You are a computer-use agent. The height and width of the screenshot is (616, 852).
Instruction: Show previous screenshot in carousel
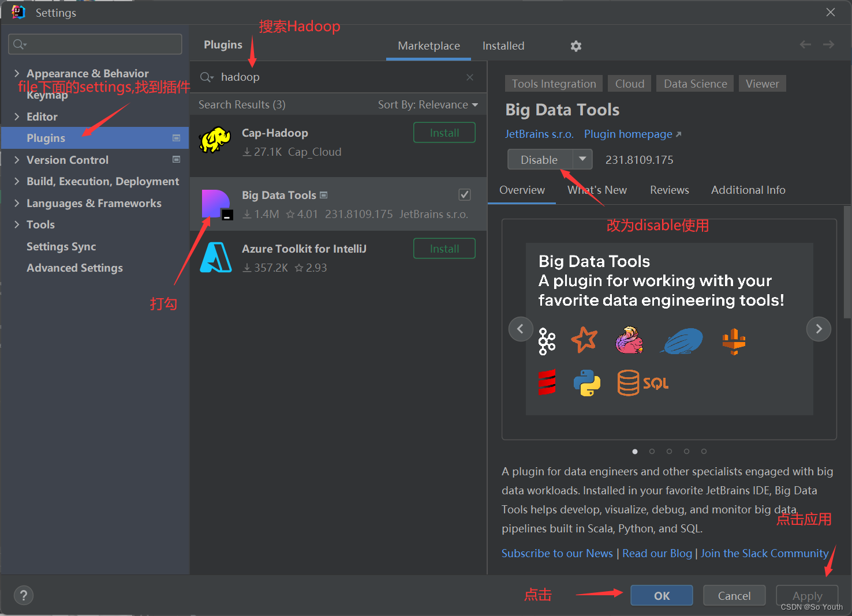point(520,329)
